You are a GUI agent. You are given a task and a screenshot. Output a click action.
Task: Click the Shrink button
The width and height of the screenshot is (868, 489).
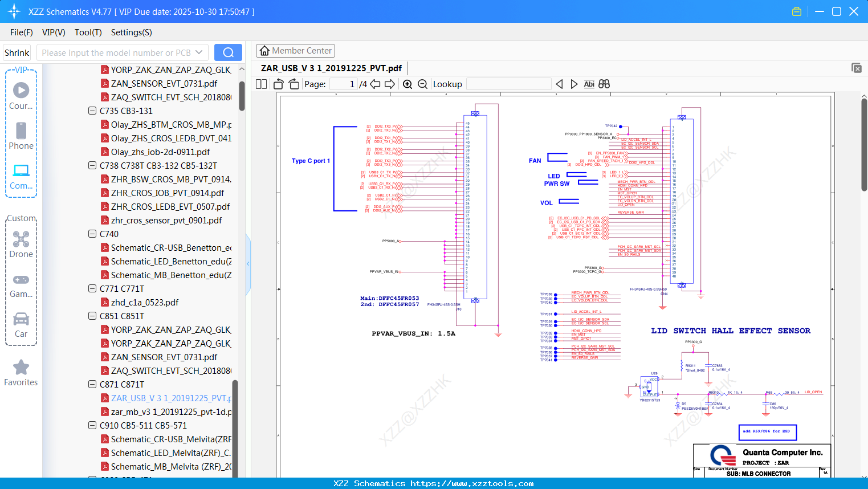point(17,52)
